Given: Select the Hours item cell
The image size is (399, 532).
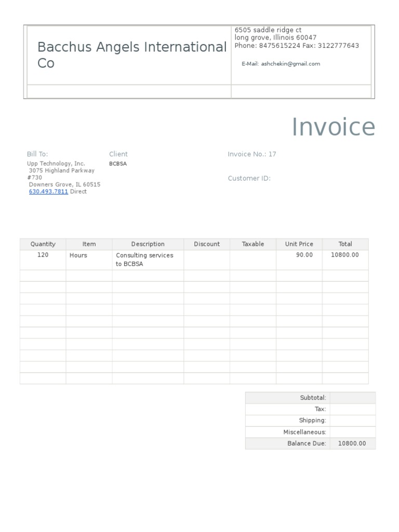Looking at the screenshot, I should pyautogui.click(x=89, y=260).
